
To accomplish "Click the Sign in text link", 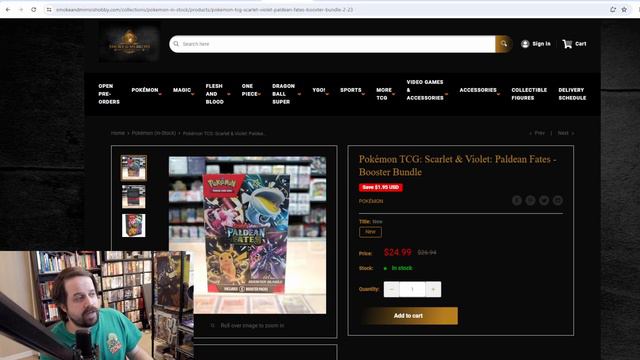I will coord(541,44).
